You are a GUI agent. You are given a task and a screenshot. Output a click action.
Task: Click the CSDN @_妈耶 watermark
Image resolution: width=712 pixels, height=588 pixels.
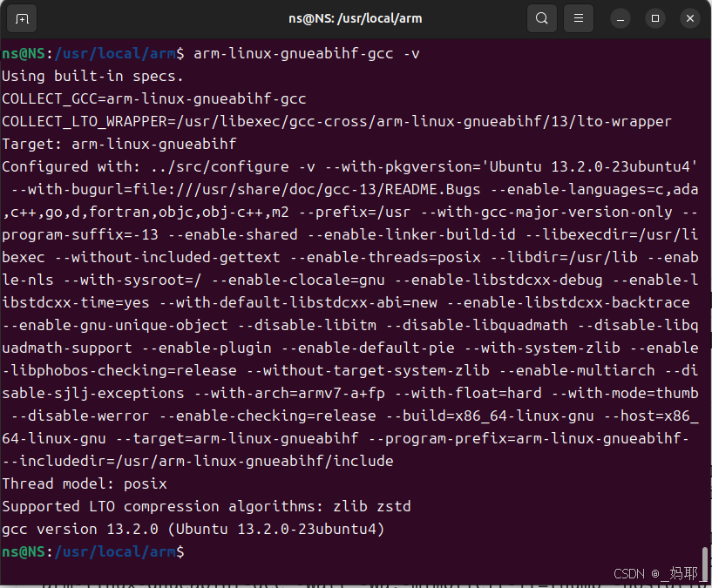pyautogui.click(x=654, y=573)
